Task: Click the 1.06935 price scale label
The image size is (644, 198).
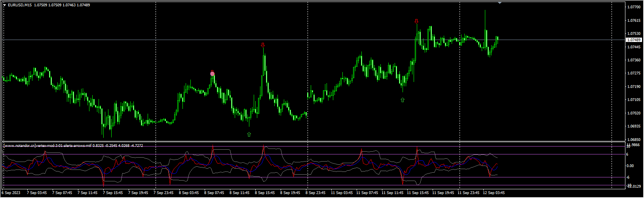Action: click(635, 126)
